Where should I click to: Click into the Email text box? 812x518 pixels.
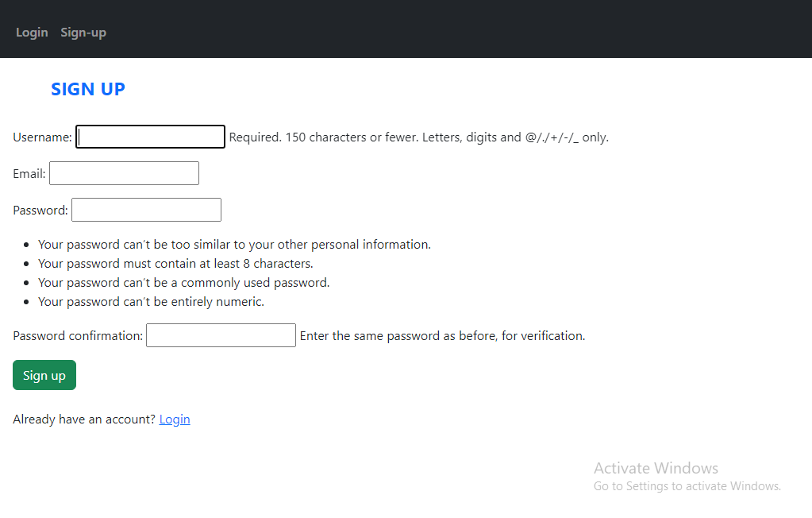click(x=125, y=173)
